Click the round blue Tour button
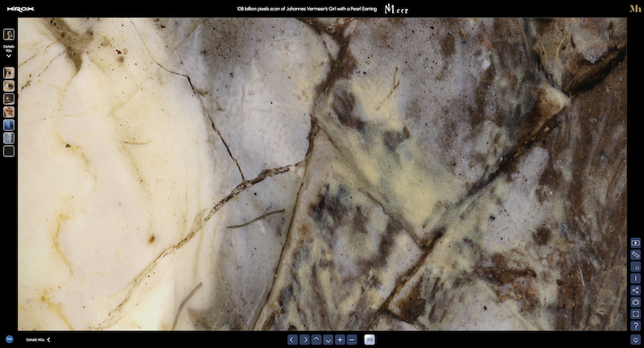 pyautogui.click(x=10, y=339)
